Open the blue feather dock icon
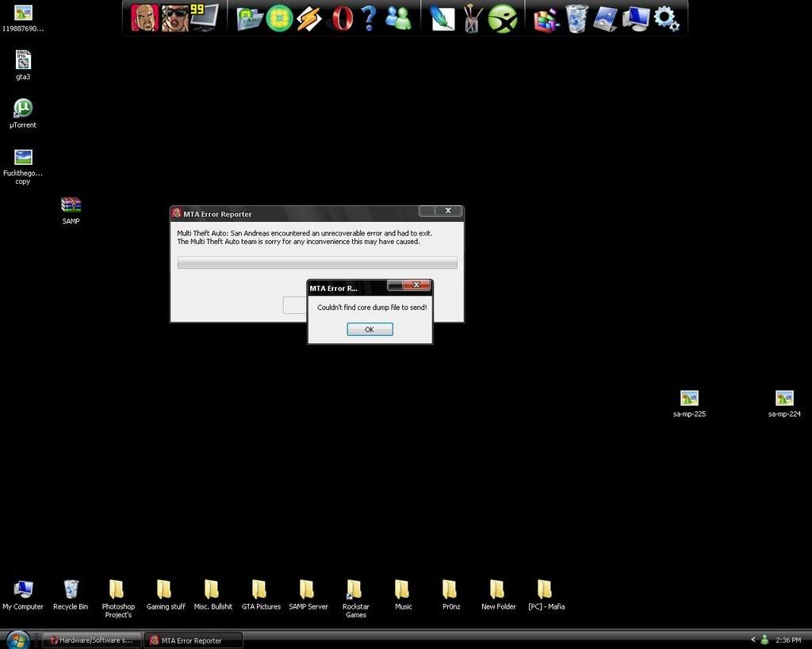 442,19
